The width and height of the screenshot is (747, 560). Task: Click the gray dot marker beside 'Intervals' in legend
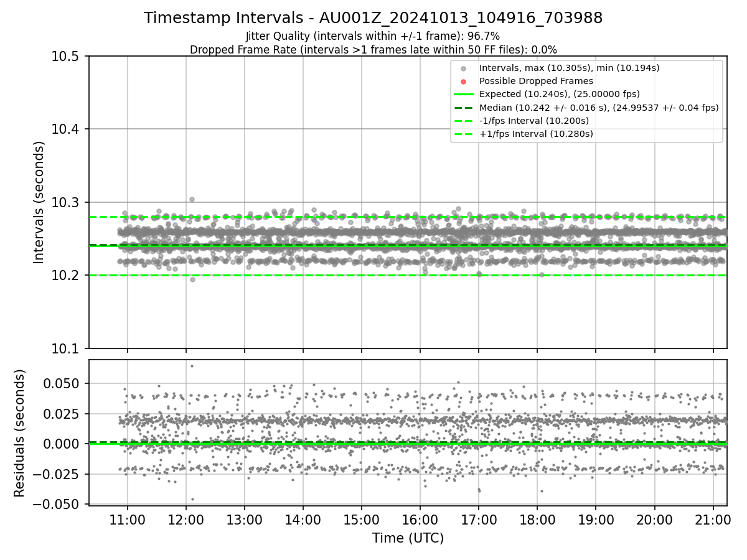point(463,68)
